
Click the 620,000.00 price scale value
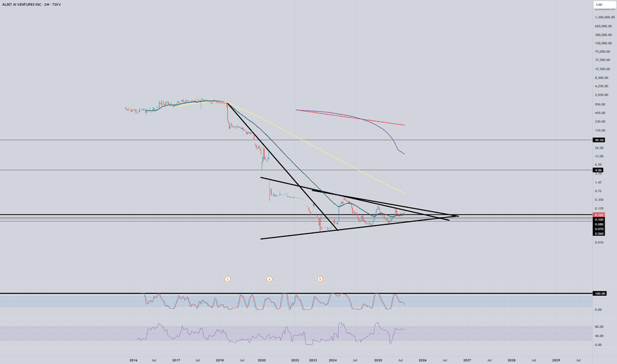point(603,26)
